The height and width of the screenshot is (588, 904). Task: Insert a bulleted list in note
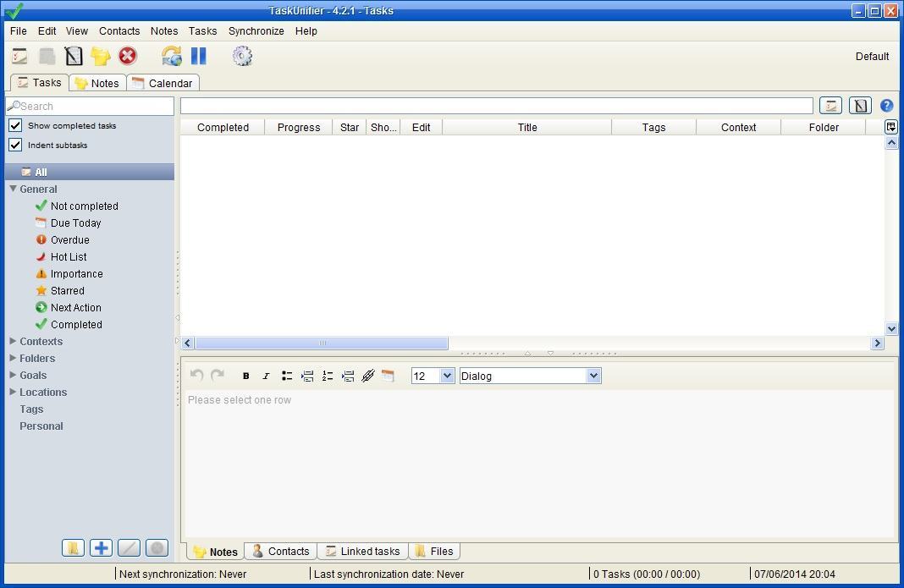(287, 376)
